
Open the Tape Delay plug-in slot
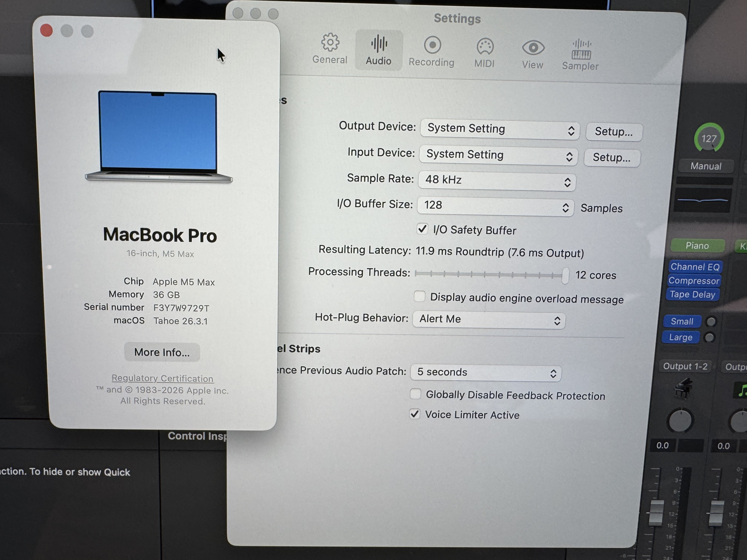coord(693,295)
